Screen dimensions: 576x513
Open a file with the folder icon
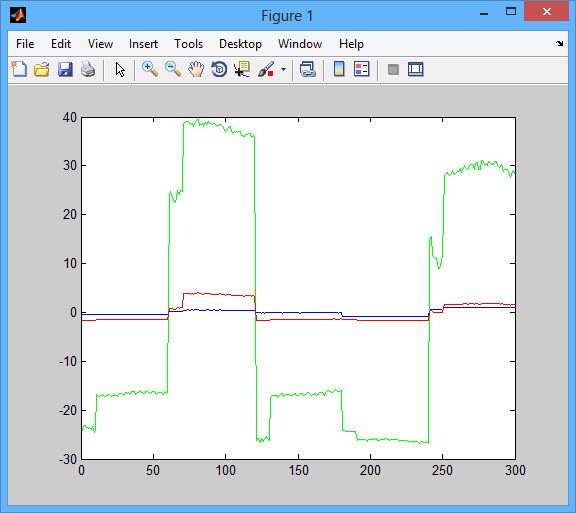click(x=42, y=69)
